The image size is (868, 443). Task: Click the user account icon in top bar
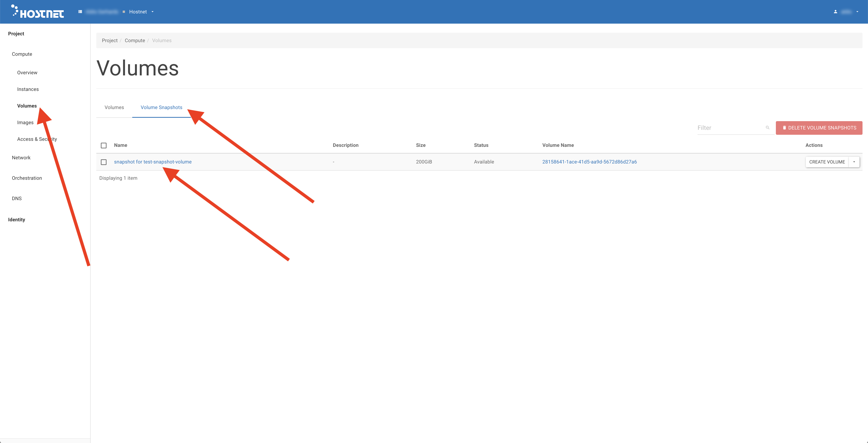[x=835, y=12]
